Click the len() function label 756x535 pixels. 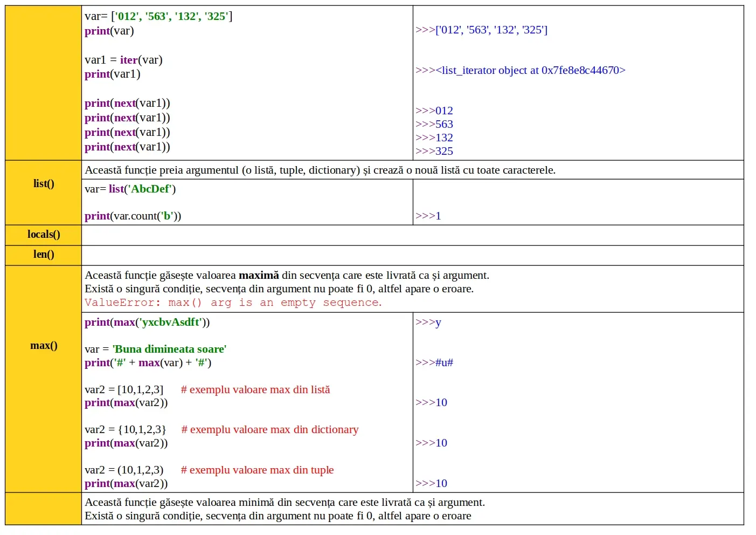pos(44,254)
